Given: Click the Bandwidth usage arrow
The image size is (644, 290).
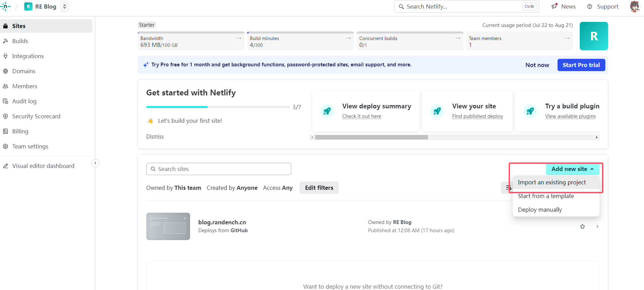Looking at the screenshot, I should point(239,38).
